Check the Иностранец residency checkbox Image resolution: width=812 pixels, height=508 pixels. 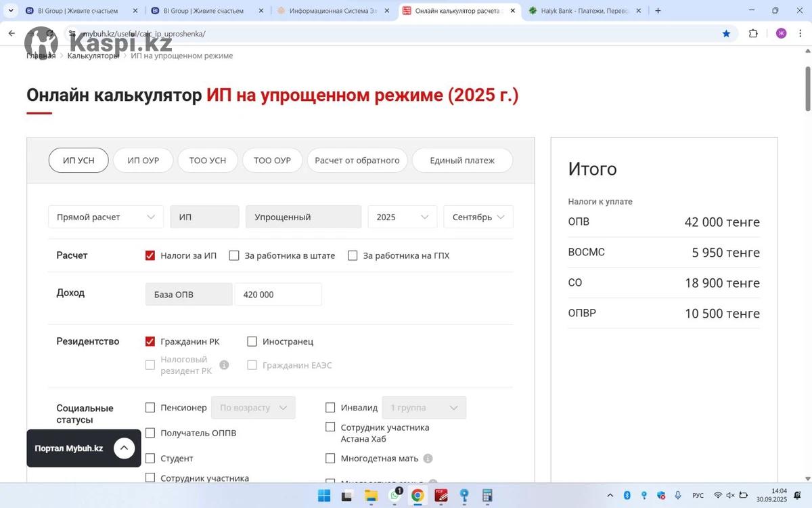pos(252,341)
